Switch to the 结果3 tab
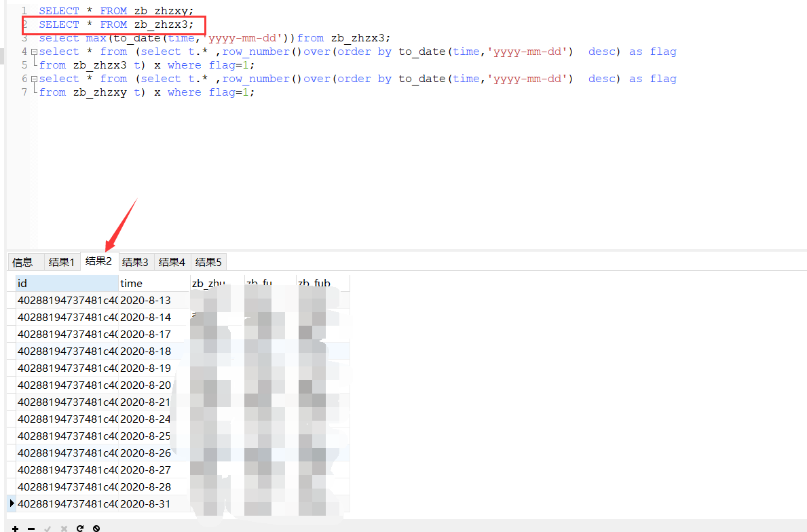807x532 pixels. [x=135, y=263]
